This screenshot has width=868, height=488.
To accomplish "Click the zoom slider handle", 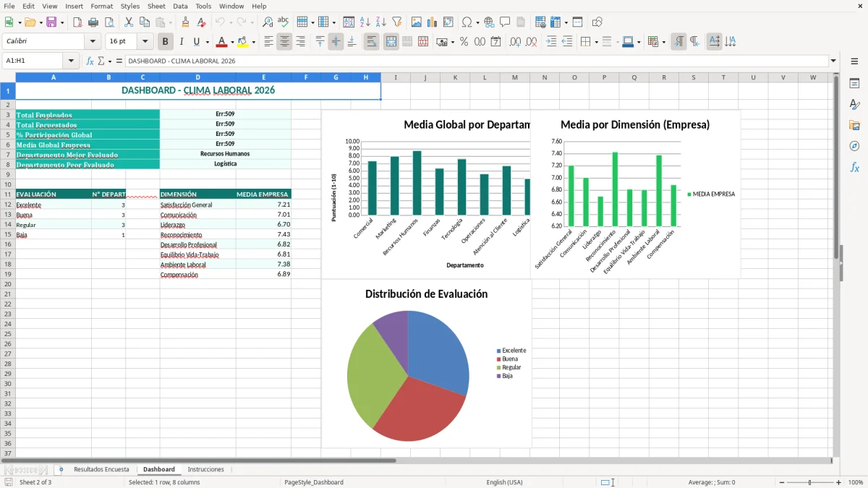I will (809, 482).
